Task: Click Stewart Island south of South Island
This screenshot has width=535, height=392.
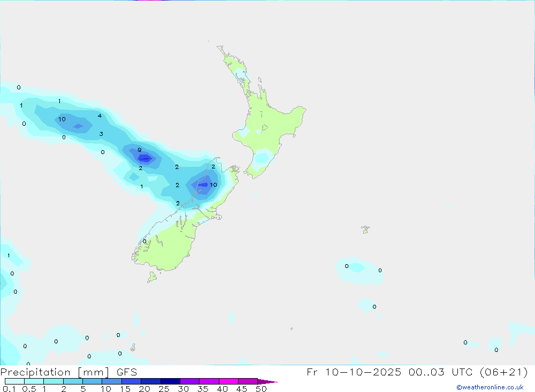Action: tap(152, 277)
